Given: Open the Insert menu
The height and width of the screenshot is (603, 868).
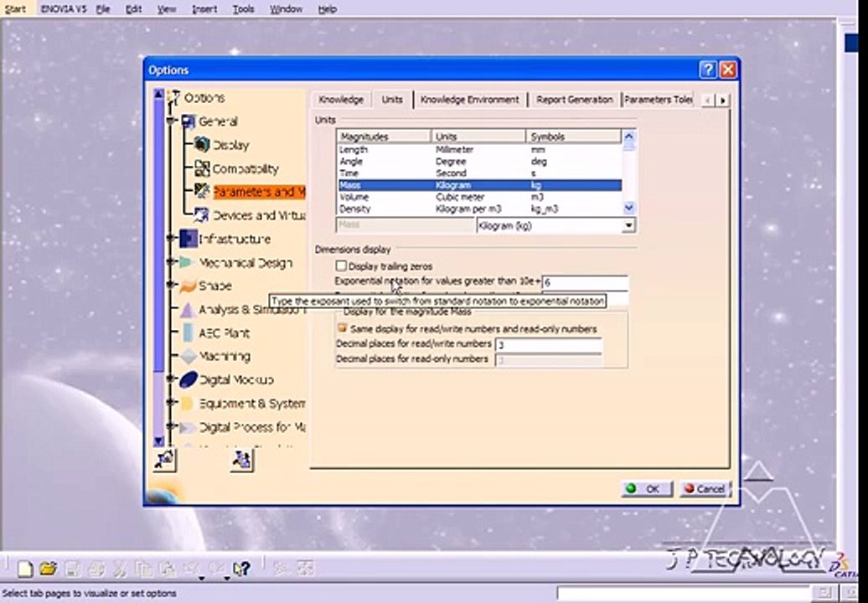Looking at the screenshot, I should click(204, 9).
